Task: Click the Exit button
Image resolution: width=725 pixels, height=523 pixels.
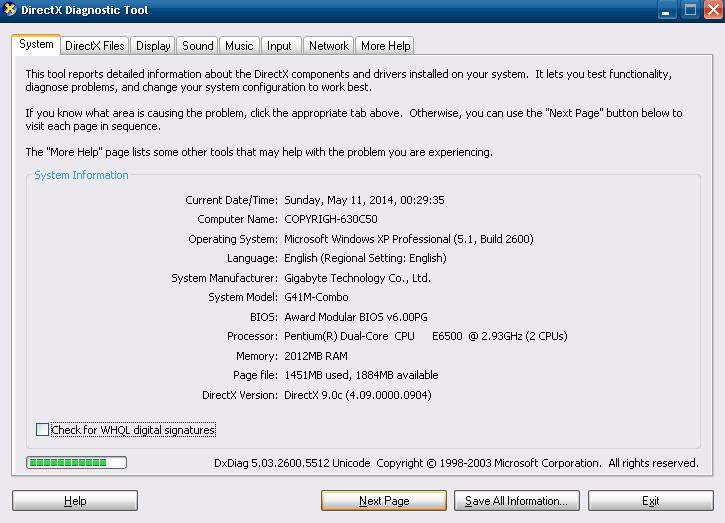Action: (x=651, y=501)
